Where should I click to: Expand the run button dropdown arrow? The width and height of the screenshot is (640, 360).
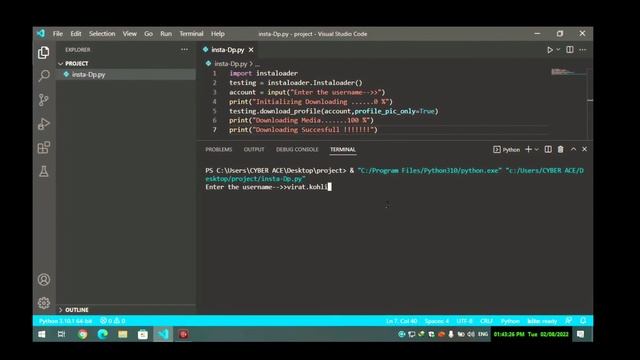pyautogui.click(x=558, y=50)
